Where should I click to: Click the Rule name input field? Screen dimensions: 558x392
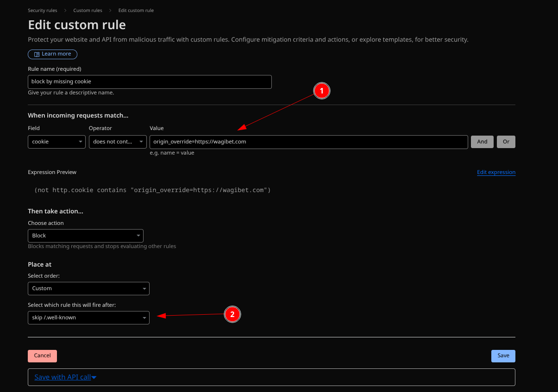[149, 81]
